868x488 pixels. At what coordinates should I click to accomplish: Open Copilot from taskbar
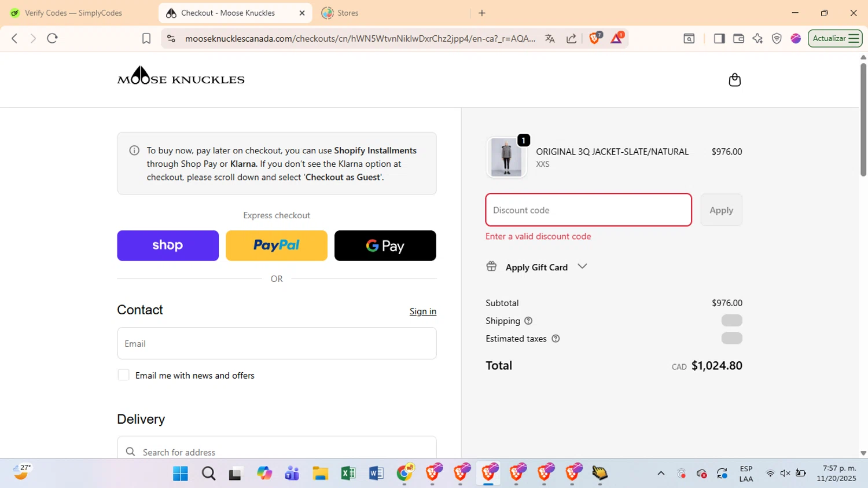tap(264, 474)
